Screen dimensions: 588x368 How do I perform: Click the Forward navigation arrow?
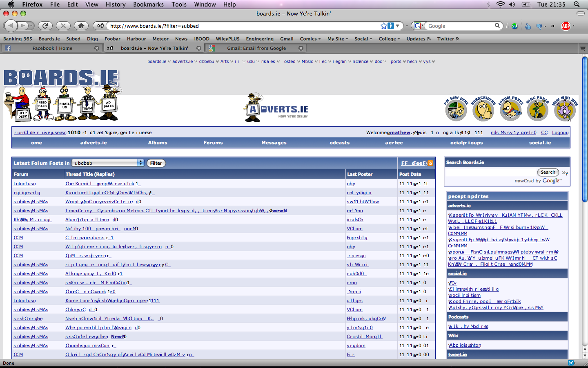point(23,26)
